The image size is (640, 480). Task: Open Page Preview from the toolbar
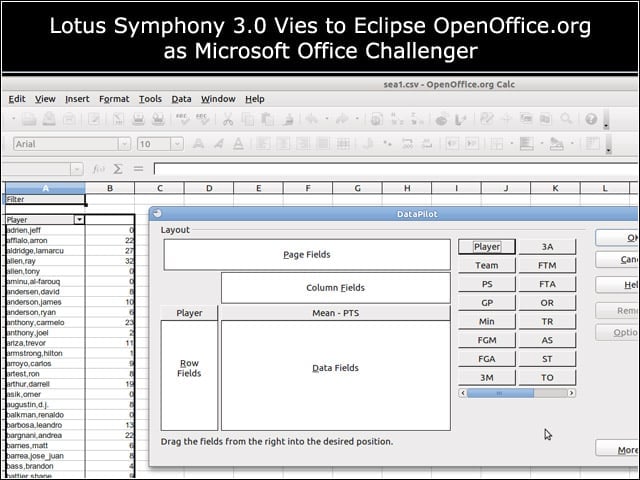point(158,119)
